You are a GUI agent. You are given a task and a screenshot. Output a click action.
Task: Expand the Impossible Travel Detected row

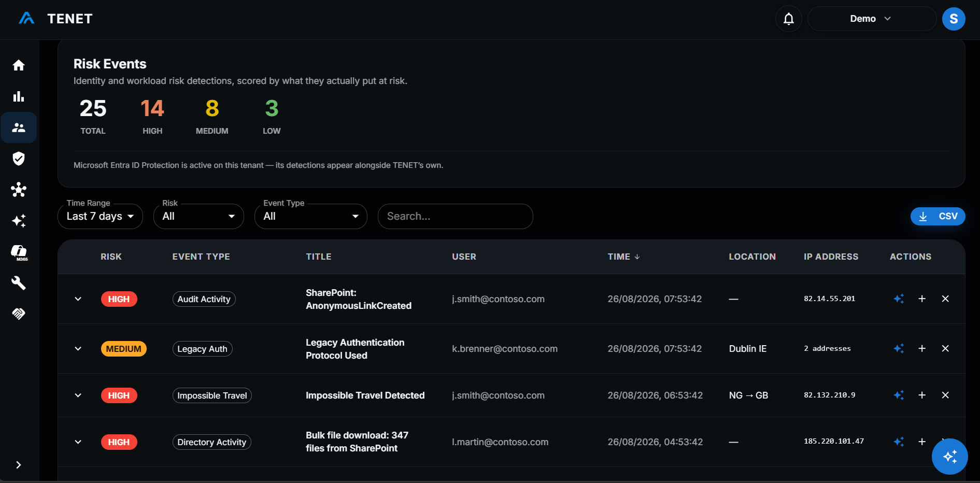78,395
